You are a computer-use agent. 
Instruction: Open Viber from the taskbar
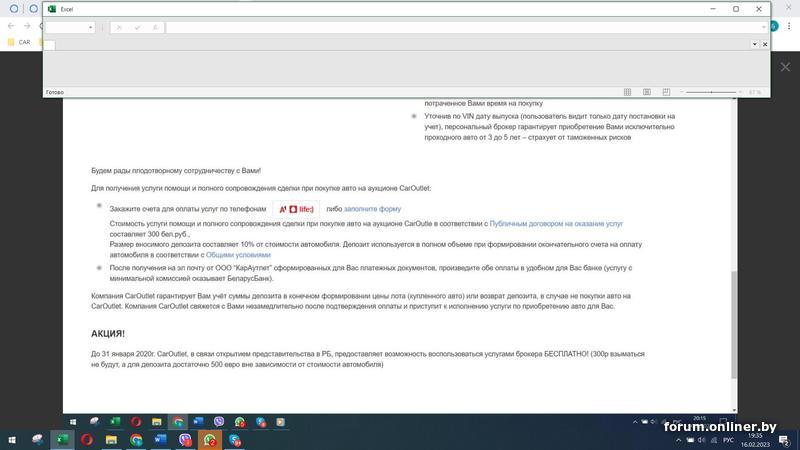click(x=185, y=440)
